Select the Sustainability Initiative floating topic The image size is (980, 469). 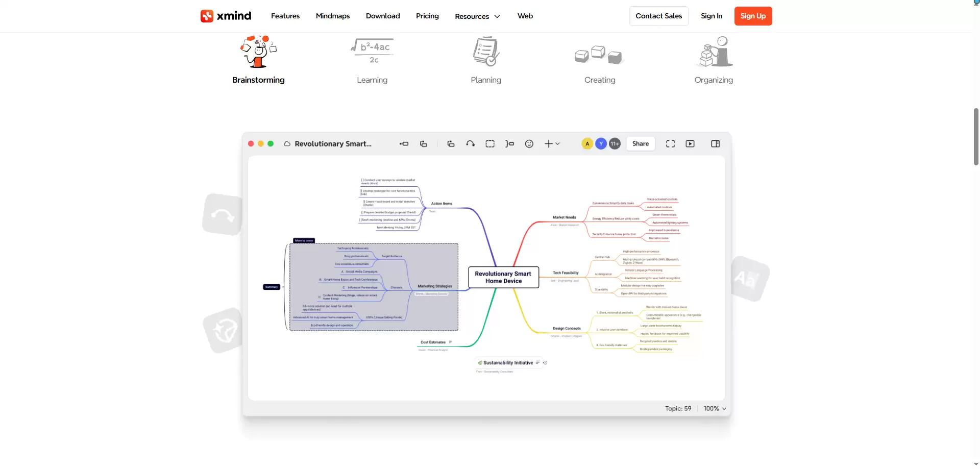click(x=508, y=363)
